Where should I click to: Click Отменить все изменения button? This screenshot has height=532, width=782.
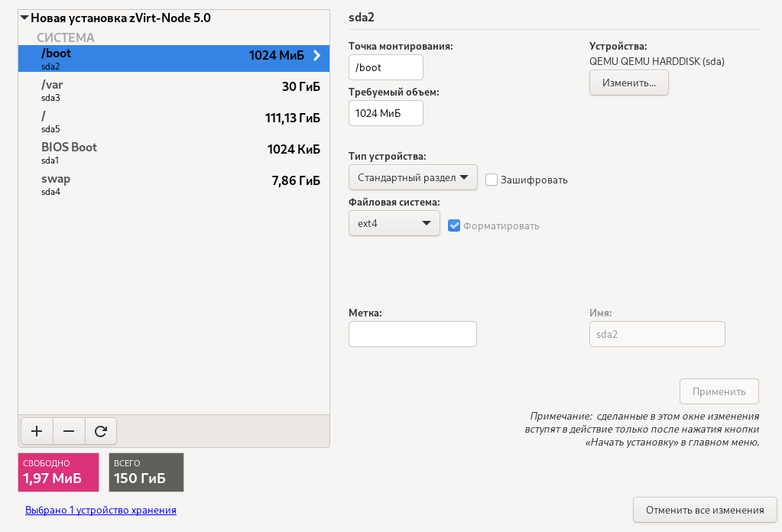pos(705,510)
